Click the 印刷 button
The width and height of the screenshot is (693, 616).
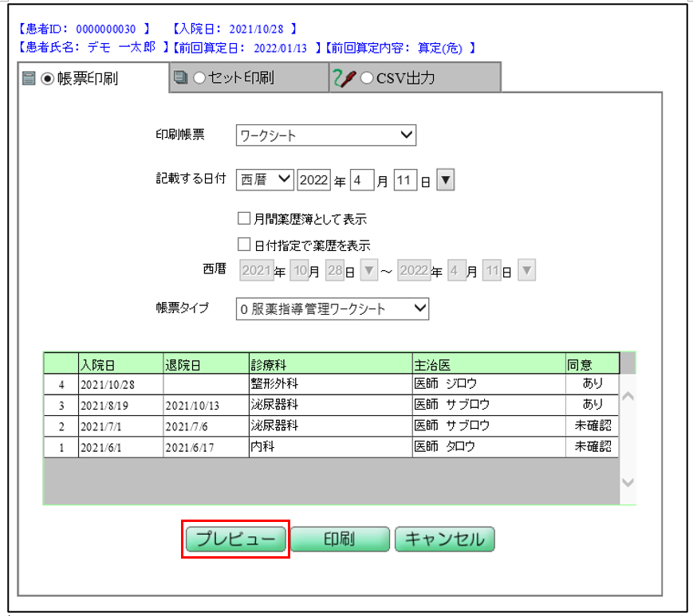coord(339,539)
